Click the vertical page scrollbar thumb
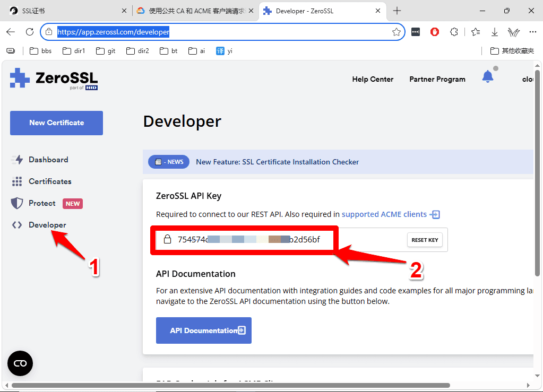 tap(537, 173)
